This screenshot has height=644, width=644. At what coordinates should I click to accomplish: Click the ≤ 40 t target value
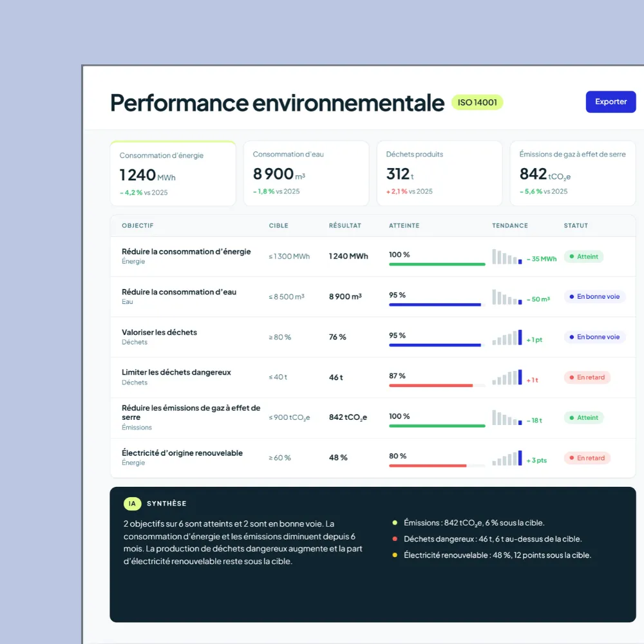[278, 377]
